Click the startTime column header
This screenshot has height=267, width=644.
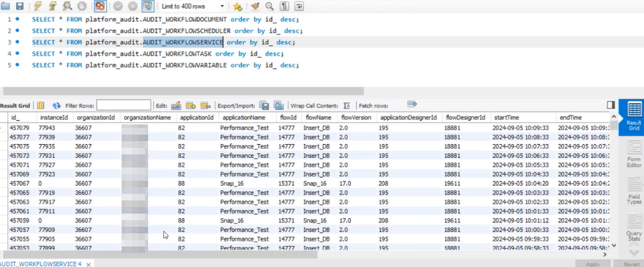point(523,117)
